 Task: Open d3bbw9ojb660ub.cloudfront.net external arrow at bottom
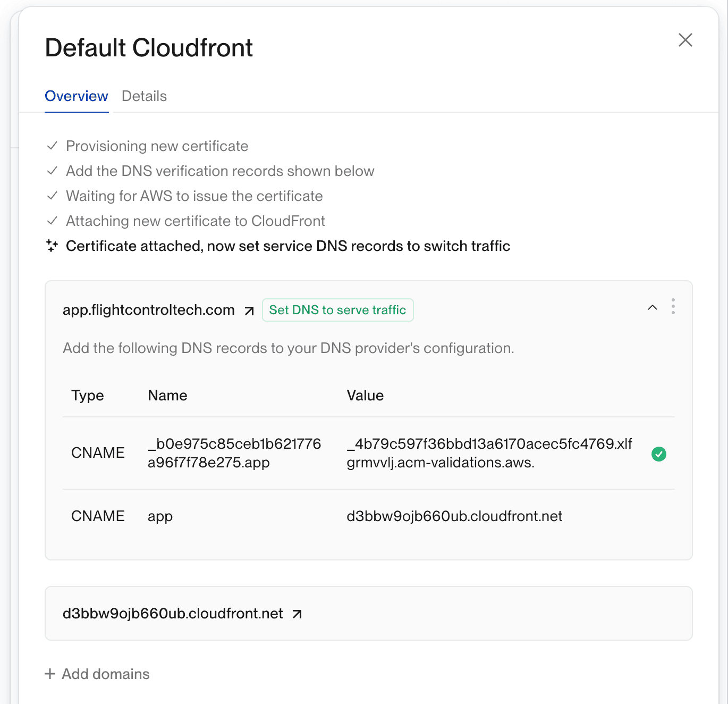(297, 614)
